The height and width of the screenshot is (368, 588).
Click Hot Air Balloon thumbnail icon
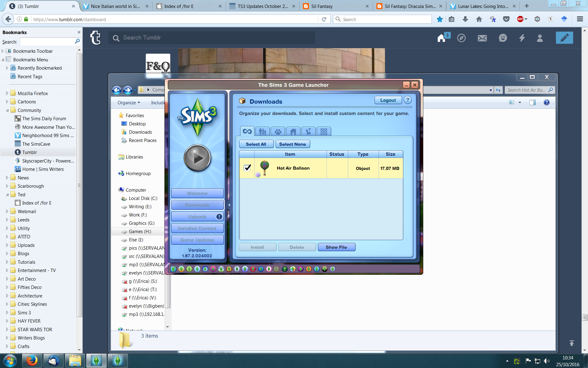(264, 168)
